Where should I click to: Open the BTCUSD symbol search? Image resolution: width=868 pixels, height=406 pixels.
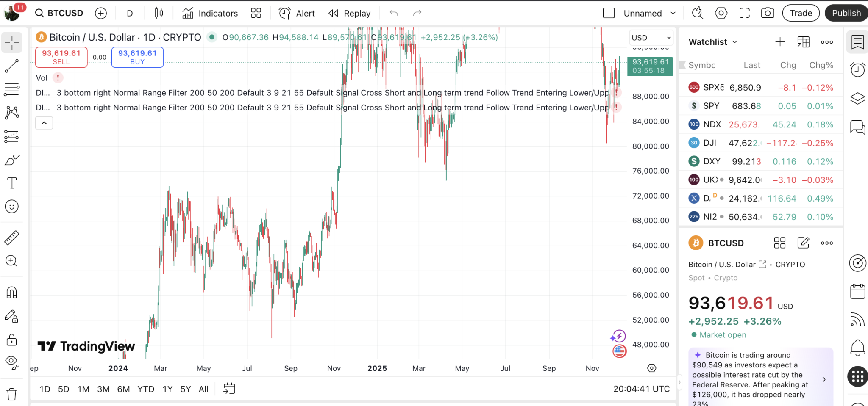pyautogui.click(x=59, y=13)
